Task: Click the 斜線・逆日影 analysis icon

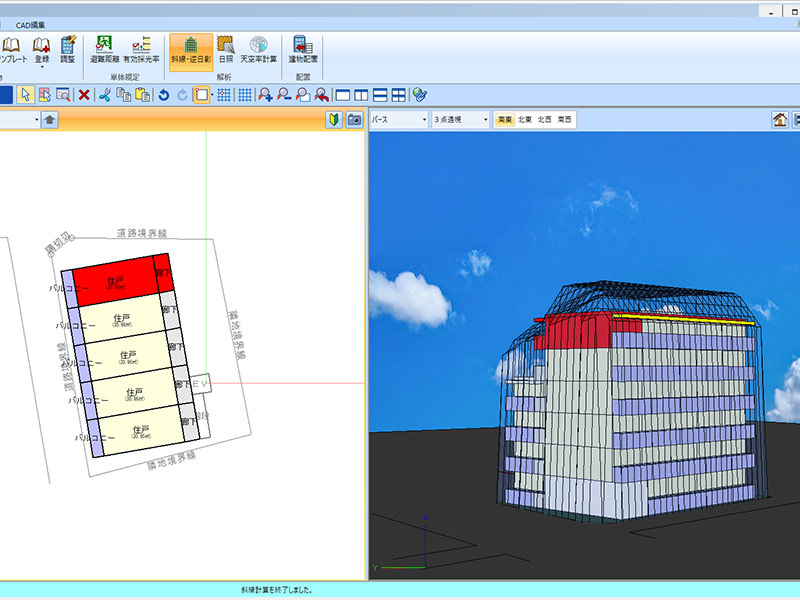Action: point(190,50)
